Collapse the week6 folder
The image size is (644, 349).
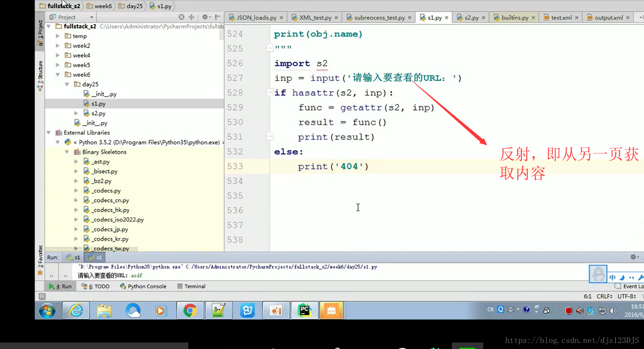coord(58,74)
